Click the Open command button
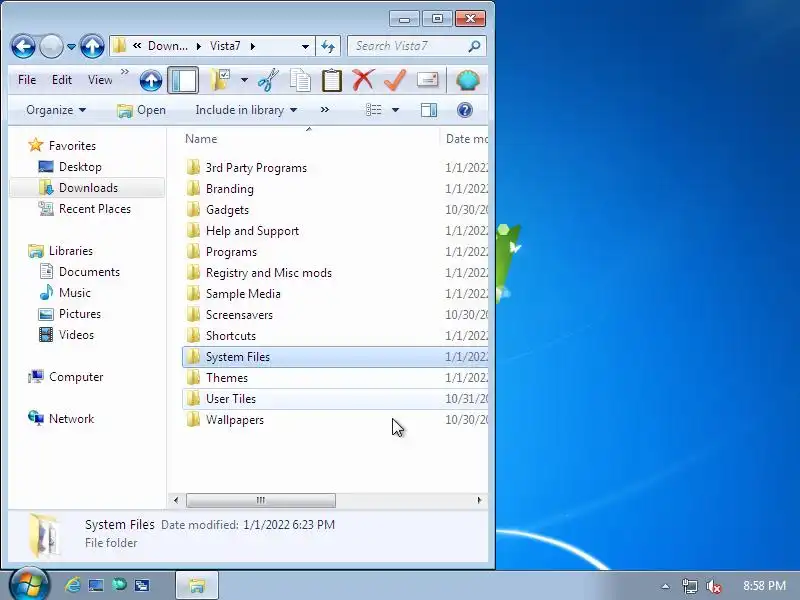The image size is (800, 600). click(141, 110)
